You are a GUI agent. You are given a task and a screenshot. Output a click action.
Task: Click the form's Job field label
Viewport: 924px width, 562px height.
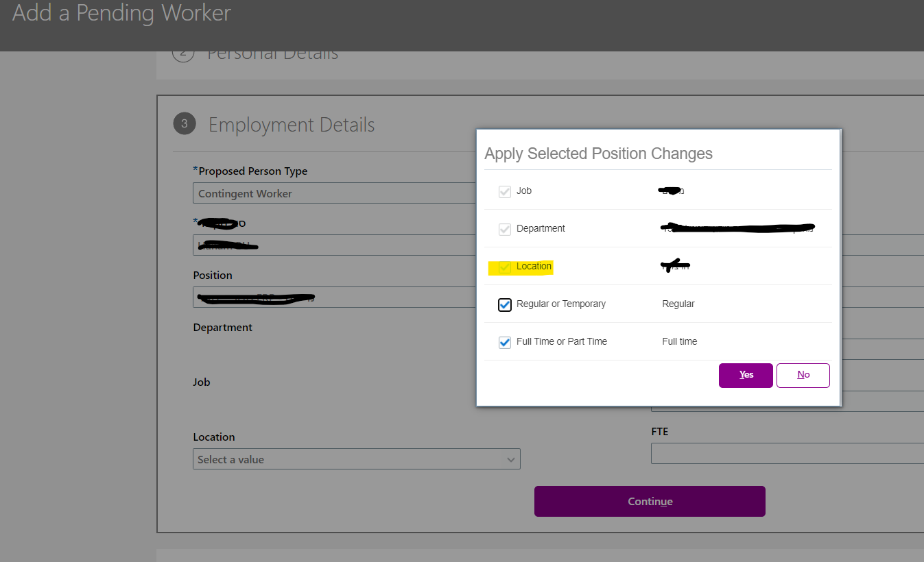(x=202, y=382)
